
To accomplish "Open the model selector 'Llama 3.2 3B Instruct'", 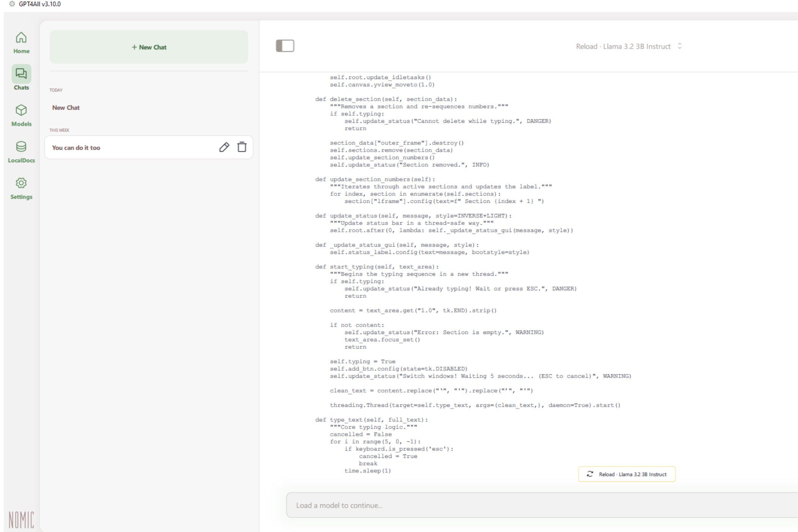I will pos(629,46).
